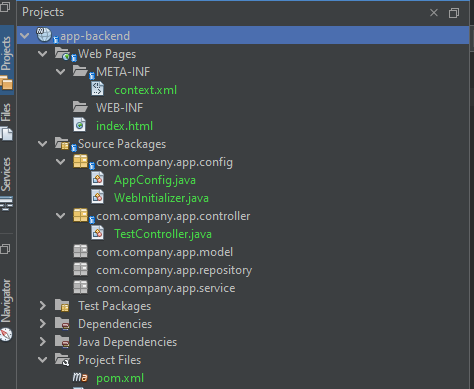Screen dimensions: 474x389
Task: Select the Test Packages label
Action: [x=115, y=306]
